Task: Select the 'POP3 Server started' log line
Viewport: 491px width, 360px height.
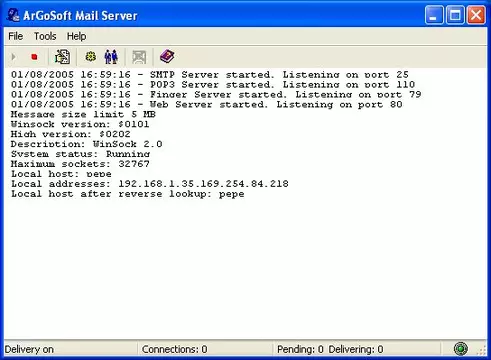Action: pyautogui.click(x=213, y=84)
